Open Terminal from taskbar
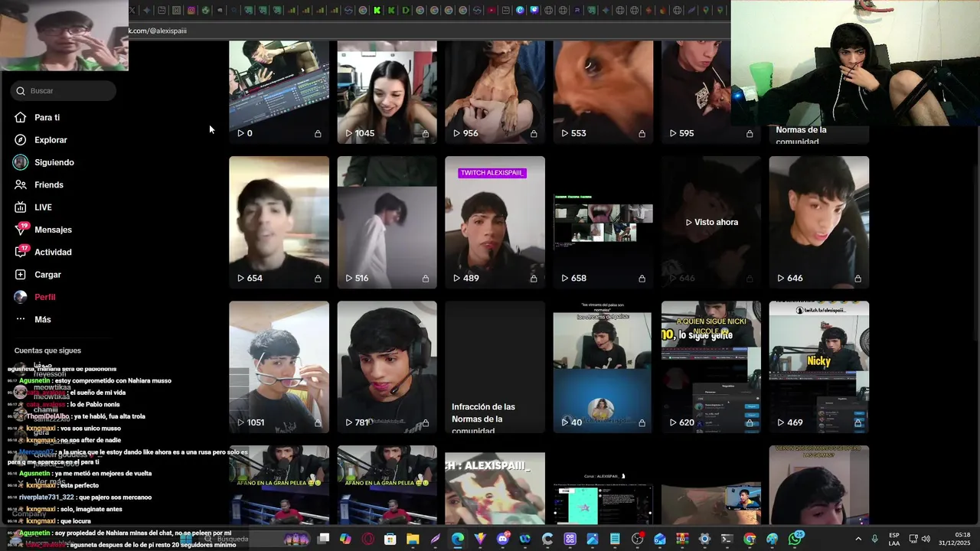This screenshot has width=980, height=551. (x=727, y=539)
